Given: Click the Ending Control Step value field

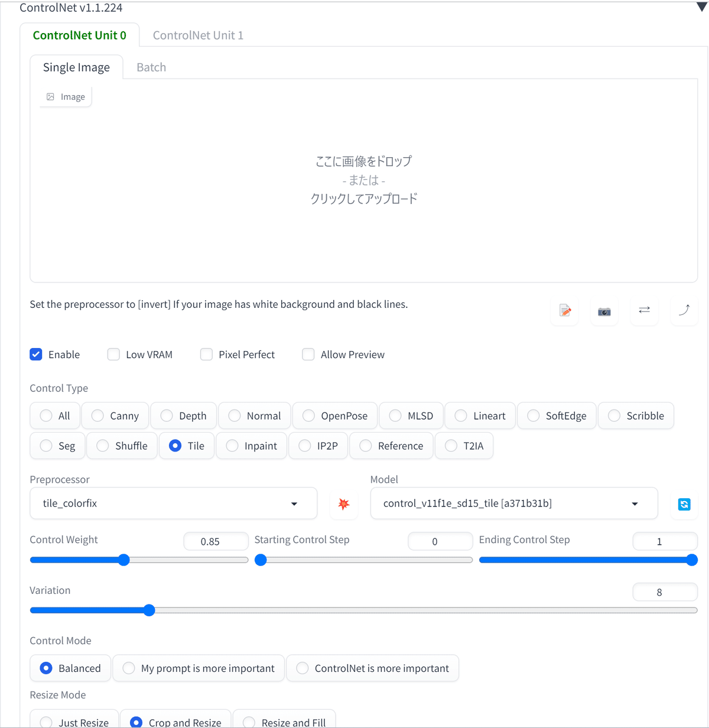Looking at the screenshot, I should (665, 541).
